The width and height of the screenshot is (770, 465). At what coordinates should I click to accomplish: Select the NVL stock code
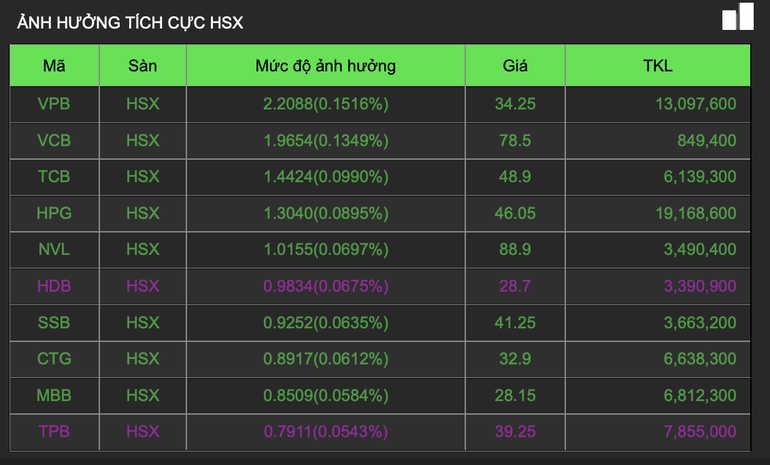click(54, 250)
